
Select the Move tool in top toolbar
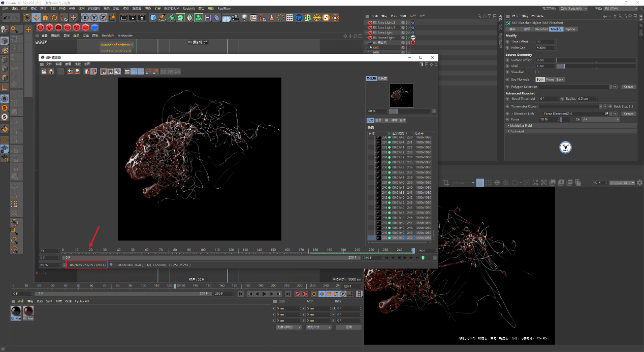36,18
